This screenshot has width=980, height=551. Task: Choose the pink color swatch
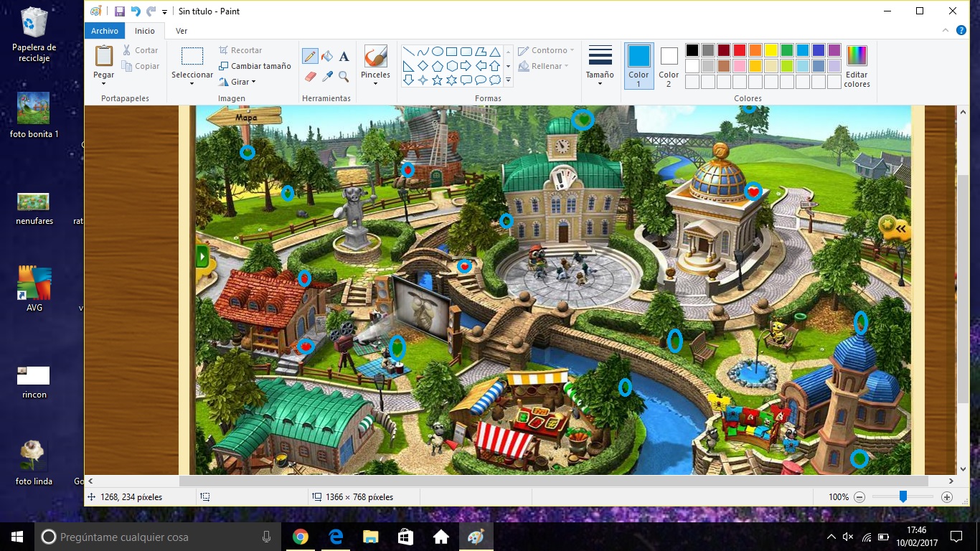pyautogui.click(x=740, y=66)
